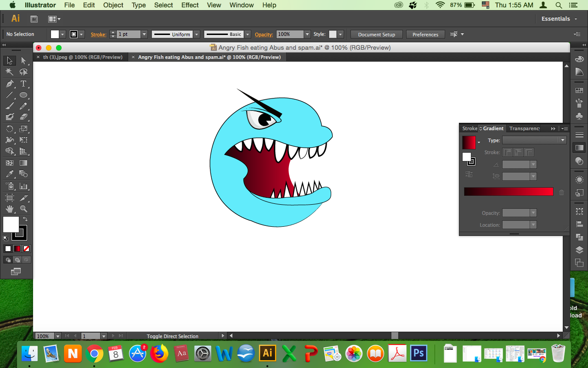Image resolution: width=588 pixels, height=368 pixels.
Task: Open the Color panel palette icon
Action: 579,59
